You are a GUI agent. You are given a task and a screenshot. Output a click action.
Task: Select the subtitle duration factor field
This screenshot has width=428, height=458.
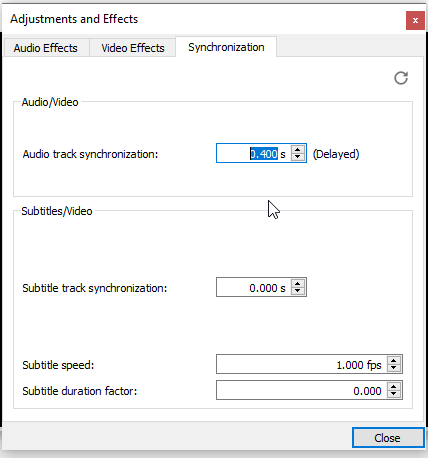coord(302,390)
